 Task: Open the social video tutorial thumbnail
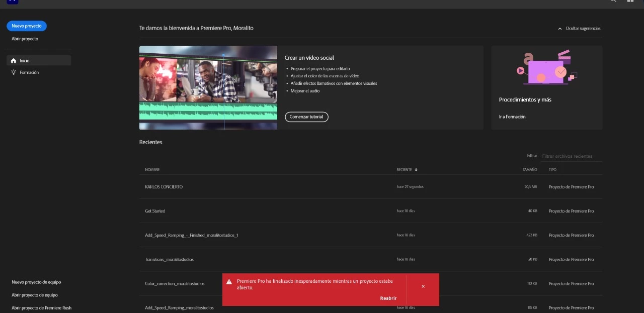[x=208, y=87]
